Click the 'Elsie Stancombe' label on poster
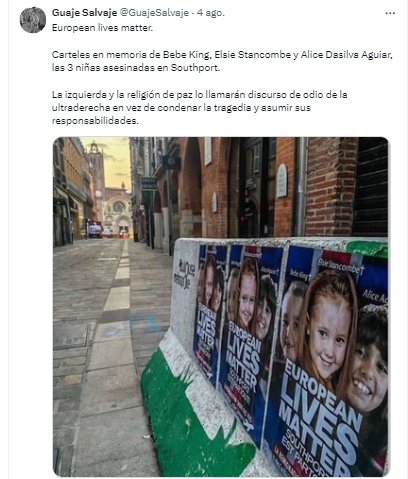Image resolution: width=408 pixels, height=479 pixels. point(340,266)
